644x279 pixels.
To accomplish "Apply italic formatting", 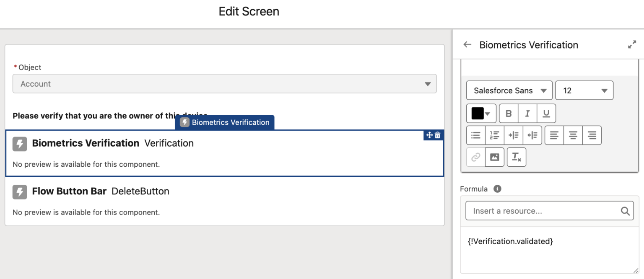I will pos(527,113).
